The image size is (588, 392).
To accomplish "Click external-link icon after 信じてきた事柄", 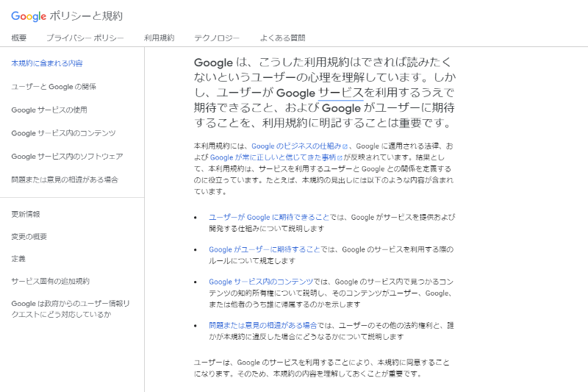I will 340,157.
